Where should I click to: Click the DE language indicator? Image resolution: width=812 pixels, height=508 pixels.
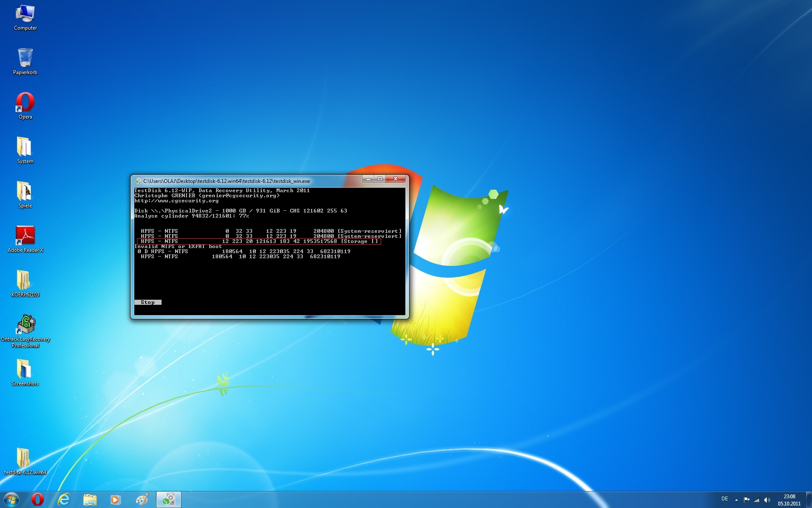(724, 499)
